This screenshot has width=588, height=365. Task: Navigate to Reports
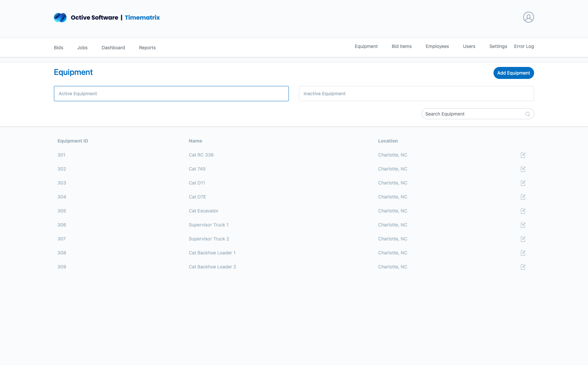tap(147, 48)
